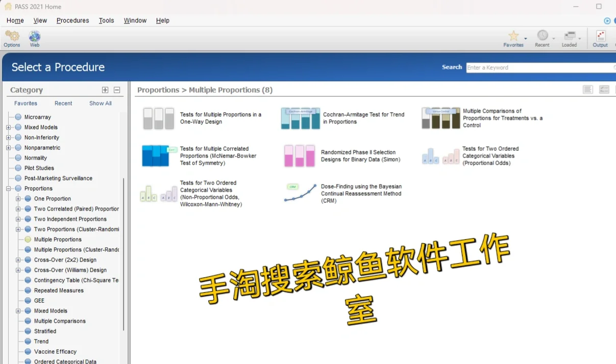The image size is (616, 364).
Task: Click the blue play icon beside the menu bar
Action: point(607,21)
